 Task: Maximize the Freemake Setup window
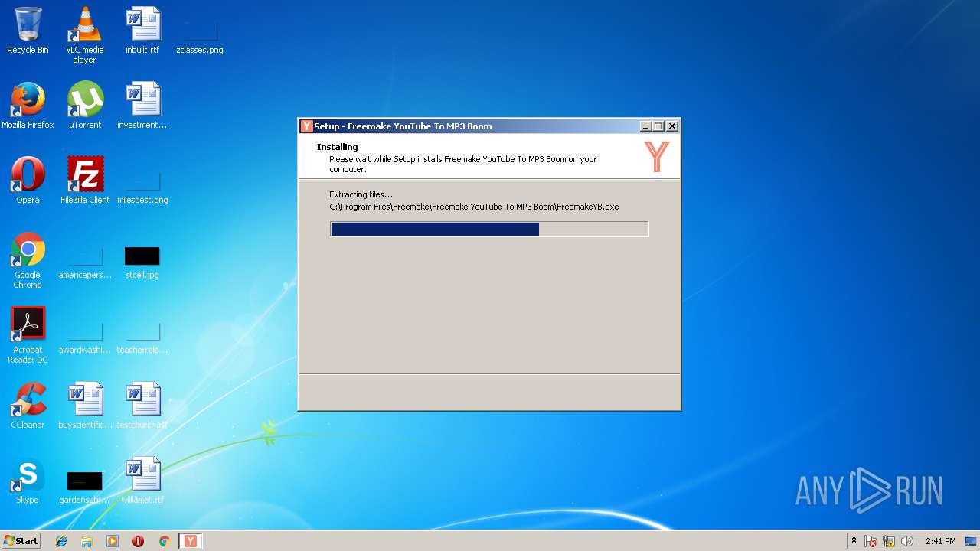coord(658,126)
